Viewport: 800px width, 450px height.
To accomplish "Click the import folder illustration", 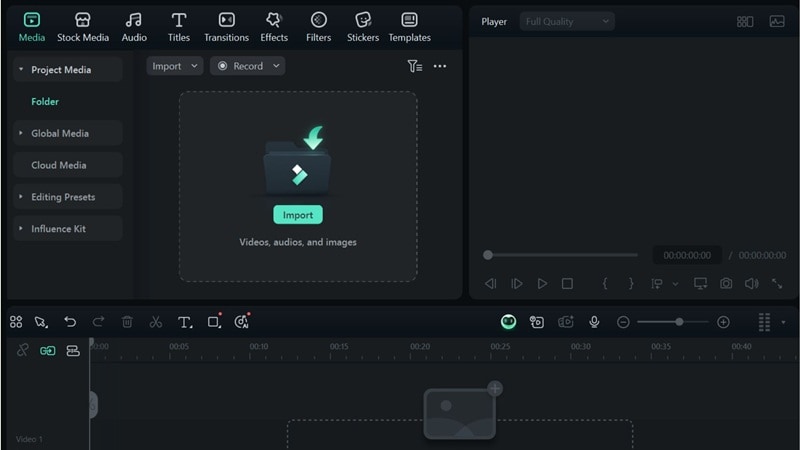I will click(298, 161).
